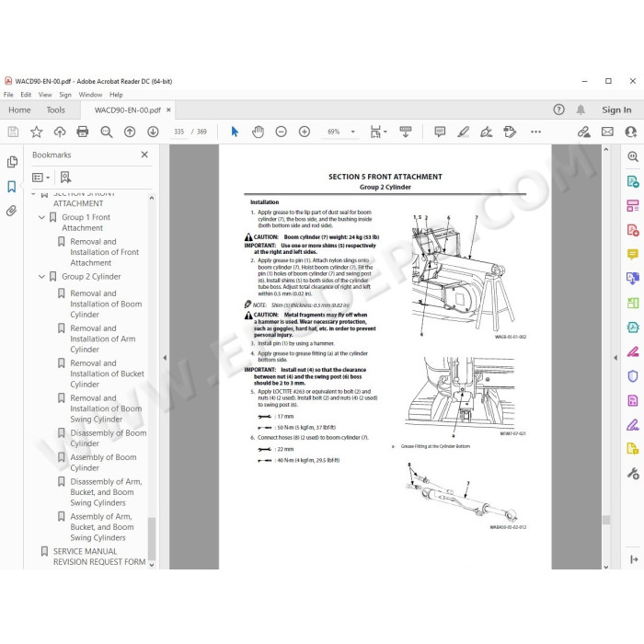The image size is (644, 644).
Task: Open bookmark options dropdown menu
Action: [40, 178]
